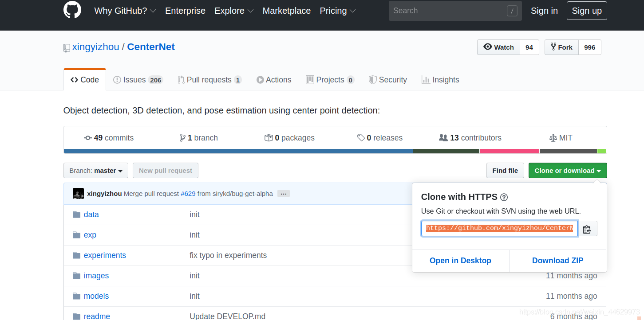Click Open in Desktop
Viewport: 644px width, 320px height.
tap(460, 261)
